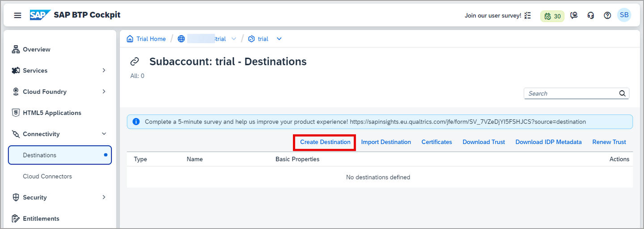Image resolution: width=644 pixels, height=229 pixels.
Task: Click the trial days remaining badge
Action: [552, 16]
